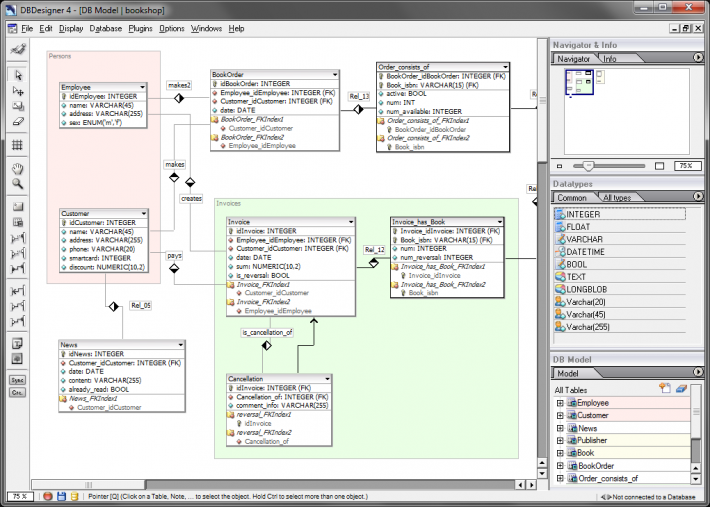This screenshot has height=507, width=710.
Task: Select the VARCHAR datatype
Action: 619,239
